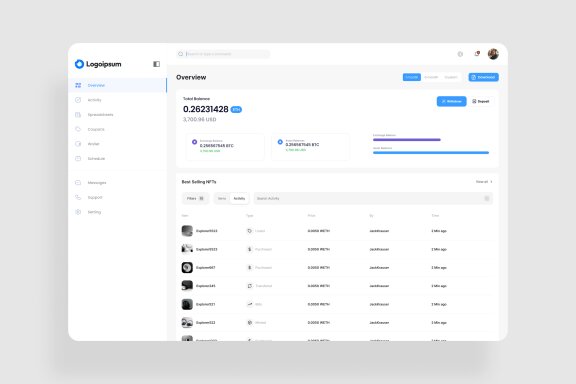Open Spreadsheets in the sidebar
The image size is (576, 384).
(x=100, y=115)
